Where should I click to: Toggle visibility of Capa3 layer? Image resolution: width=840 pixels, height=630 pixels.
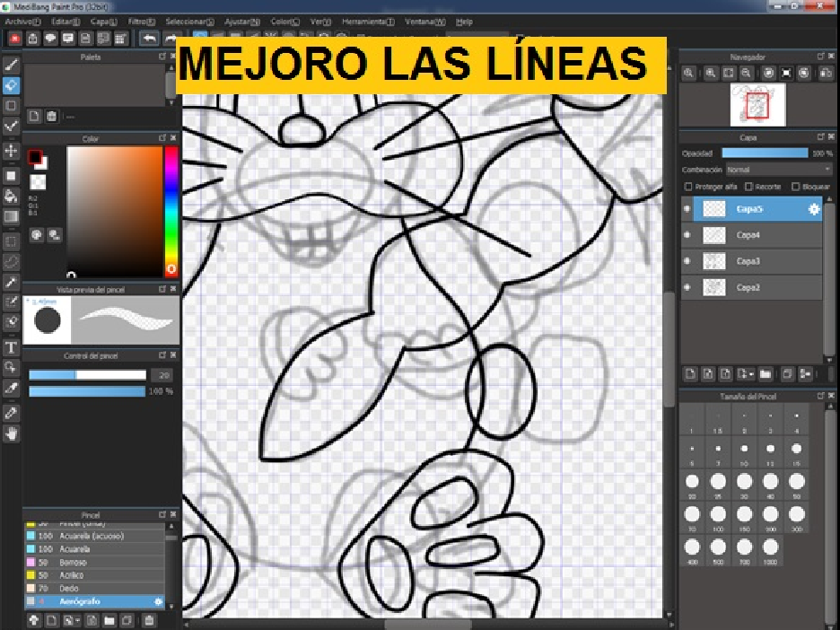[687, 261]
